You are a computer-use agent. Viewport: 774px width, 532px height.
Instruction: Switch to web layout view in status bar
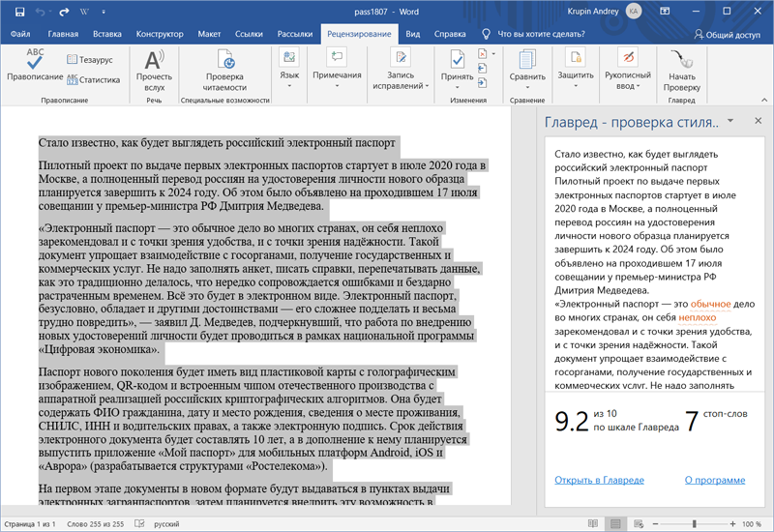click(640, 523)
